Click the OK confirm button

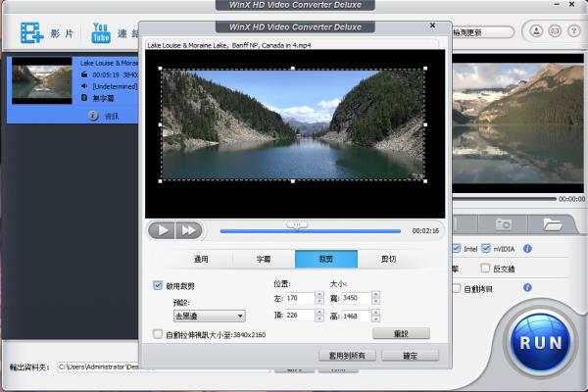click(410, 355)
